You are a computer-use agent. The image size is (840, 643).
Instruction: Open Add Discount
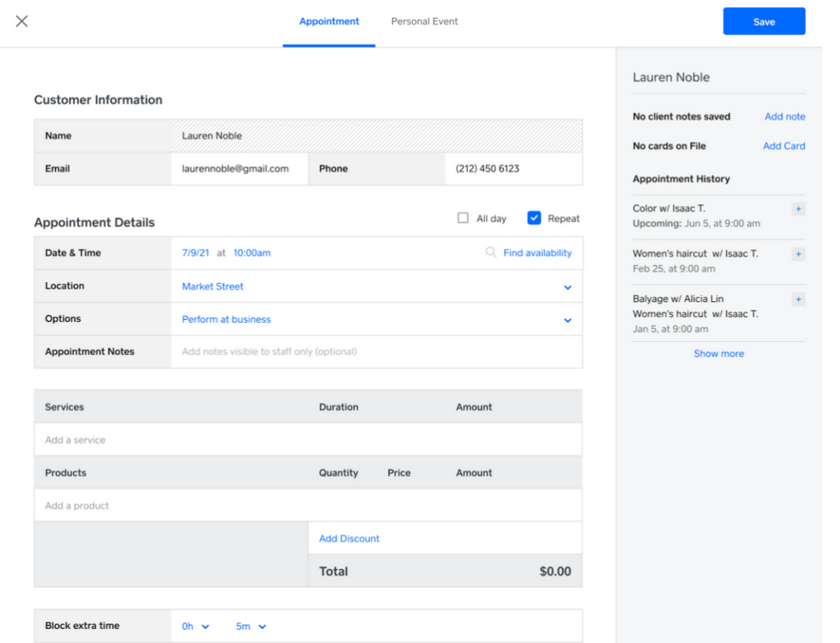[x=349, y=538]
